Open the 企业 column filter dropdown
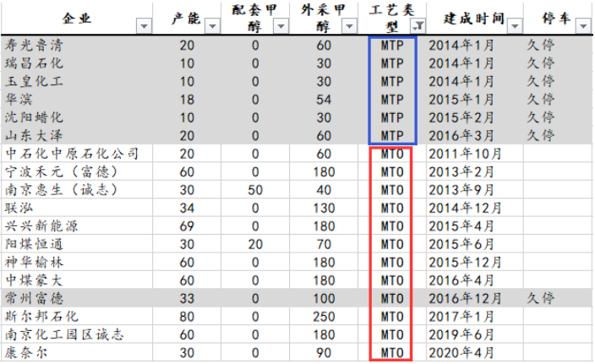 [144, 26]
